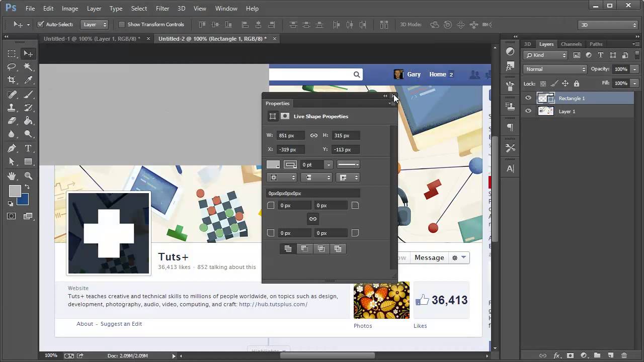Open the blend mode Normal dropdown
This screenshot has width=644, height=362.
point(555,69)
